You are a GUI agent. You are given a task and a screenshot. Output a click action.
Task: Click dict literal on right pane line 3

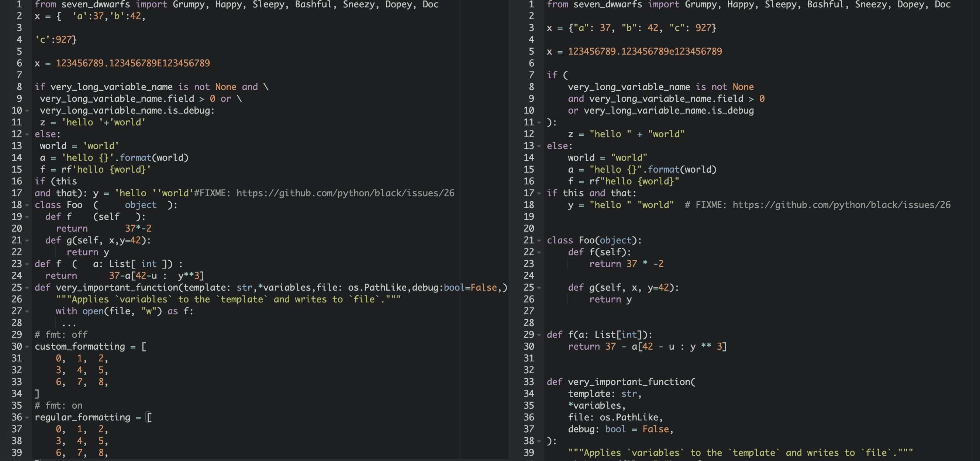[642, 28]
